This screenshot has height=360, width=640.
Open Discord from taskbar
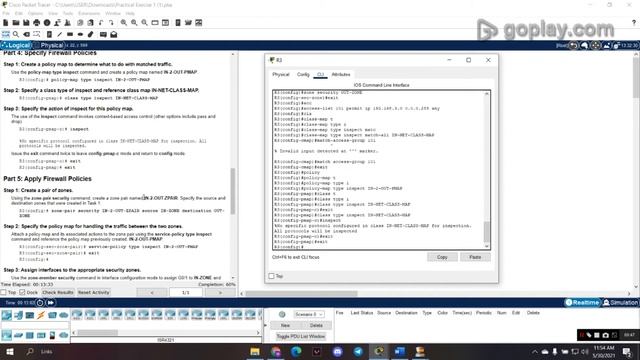338,351
